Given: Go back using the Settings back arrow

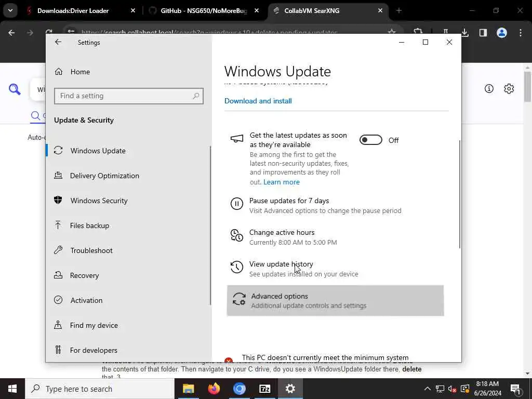Looking at the screenshot, I should tap(58, 42).
